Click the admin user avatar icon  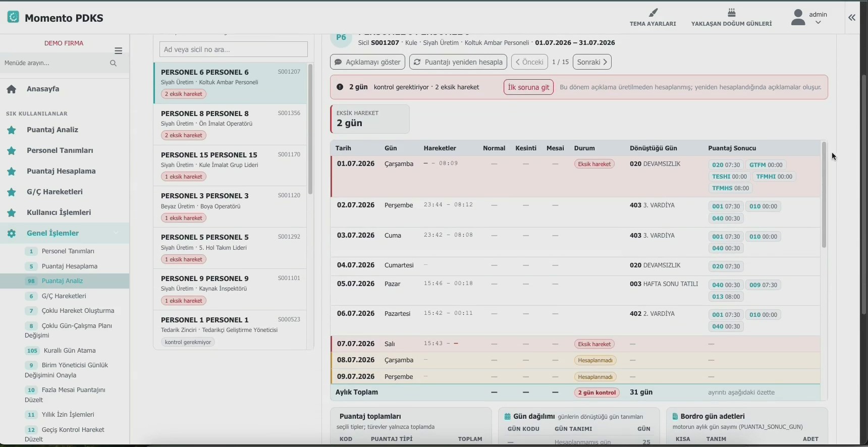pos(798,17)
